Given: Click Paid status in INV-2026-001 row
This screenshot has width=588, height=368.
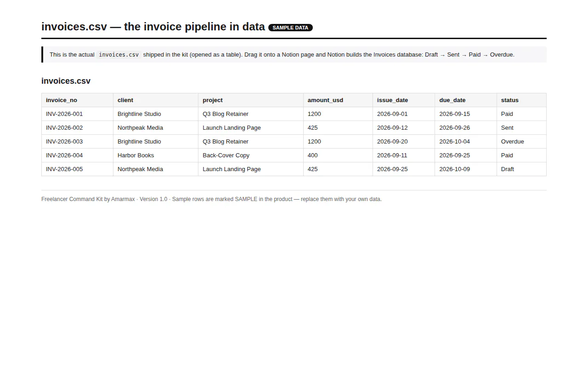Looking at the screenshot, I should [521, 114].
